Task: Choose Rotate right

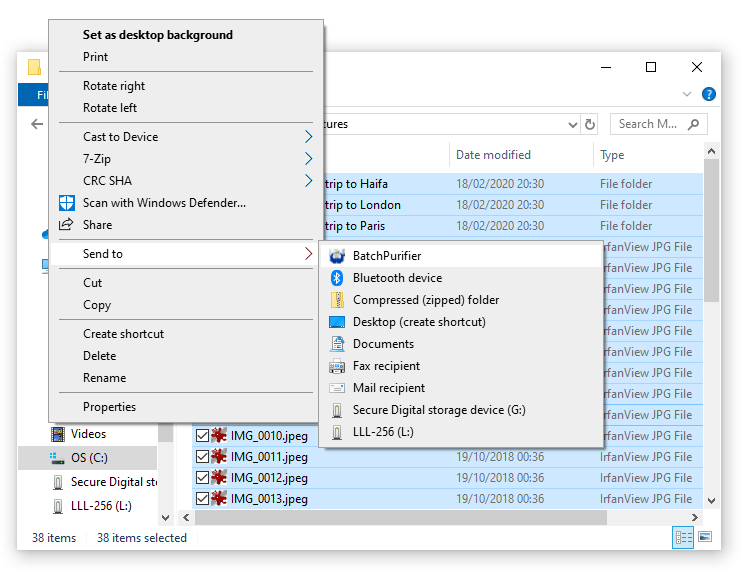Action: 114,86
